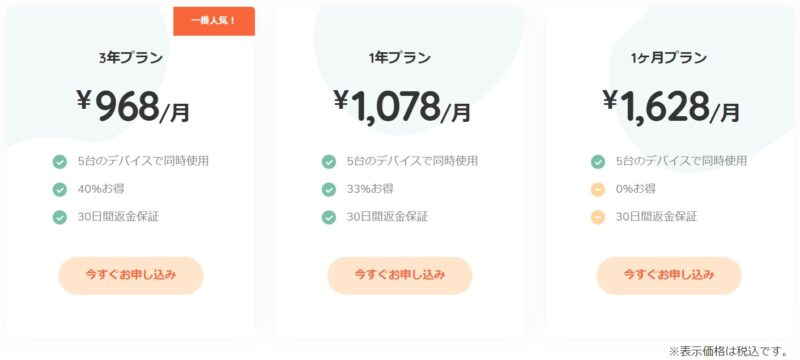Viewport: 800px width, 360px height.
Task: Click the ¥1,078/月 price
Action: (402, 107)
